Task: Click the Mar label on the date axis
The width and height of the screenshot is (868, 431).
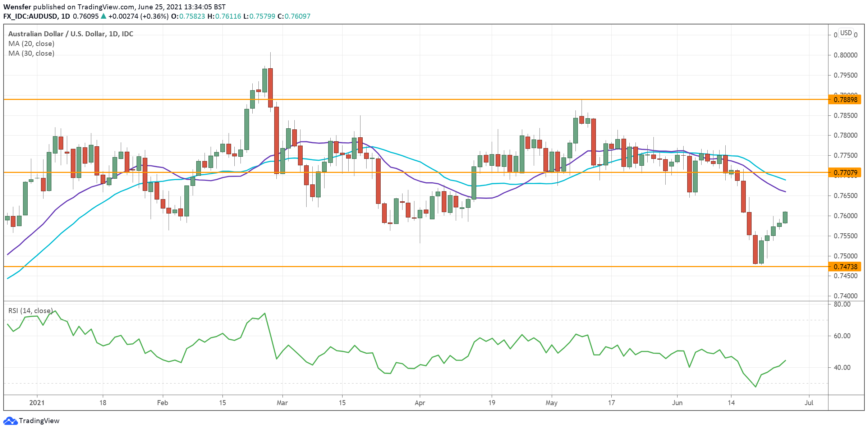Action: pyautogui.click(x=282, y=403)
